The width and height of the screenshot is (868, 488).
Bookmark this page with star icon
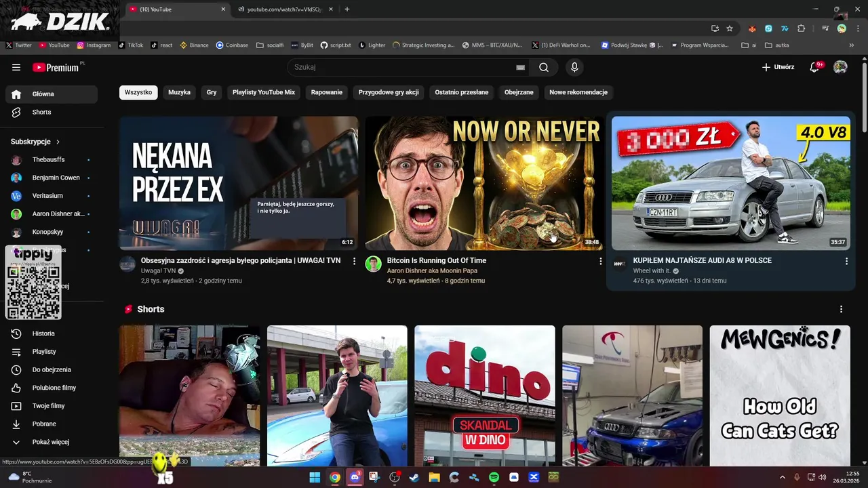(730, 28)
